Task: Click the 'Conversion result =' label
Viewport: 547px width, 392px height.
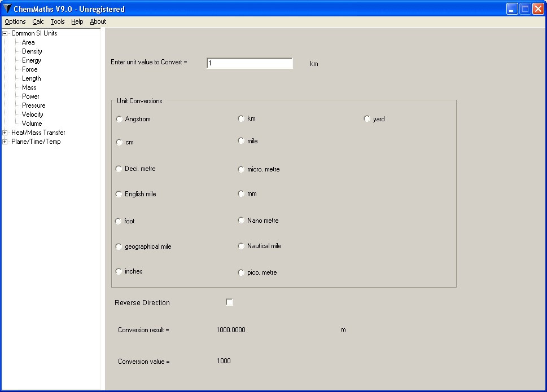Action: coord(143,330)
